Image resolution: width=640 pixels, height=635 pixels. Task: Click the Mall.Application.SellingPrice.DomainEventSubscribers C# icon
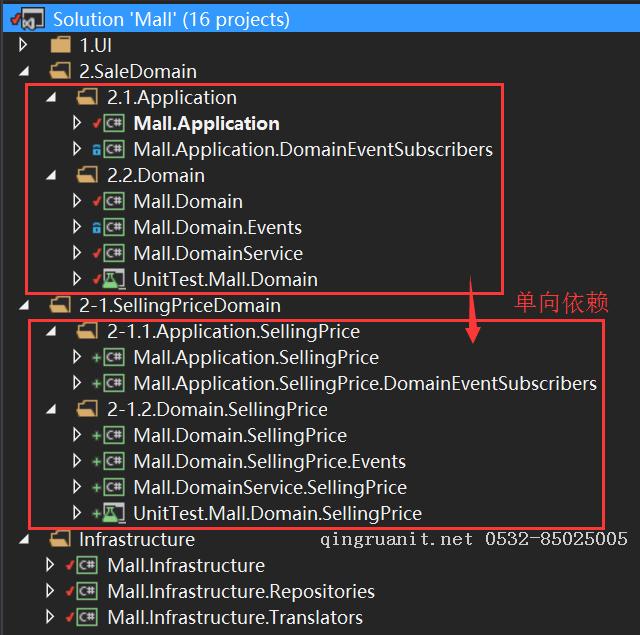[114, 383]
